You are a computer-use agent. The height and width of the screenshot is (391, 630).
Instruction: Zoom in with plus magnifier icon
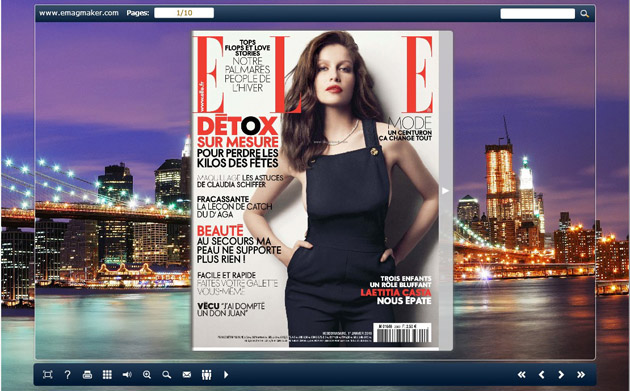[147, 375]
